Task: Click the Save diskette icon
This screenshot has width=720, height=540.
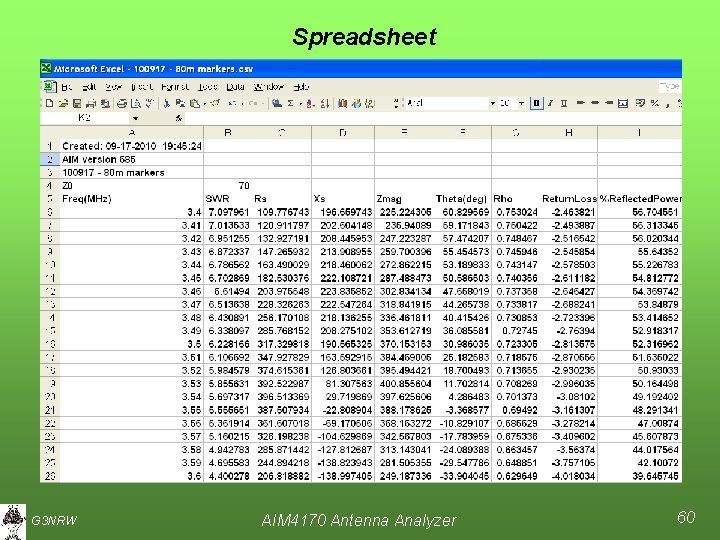Action: click(x=77, y=104)
